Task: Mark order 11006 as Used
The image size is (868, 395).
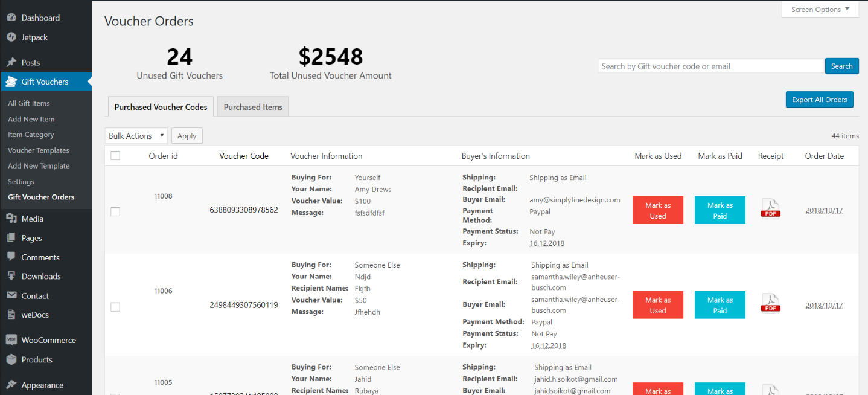Action: [x=658, y=305]
